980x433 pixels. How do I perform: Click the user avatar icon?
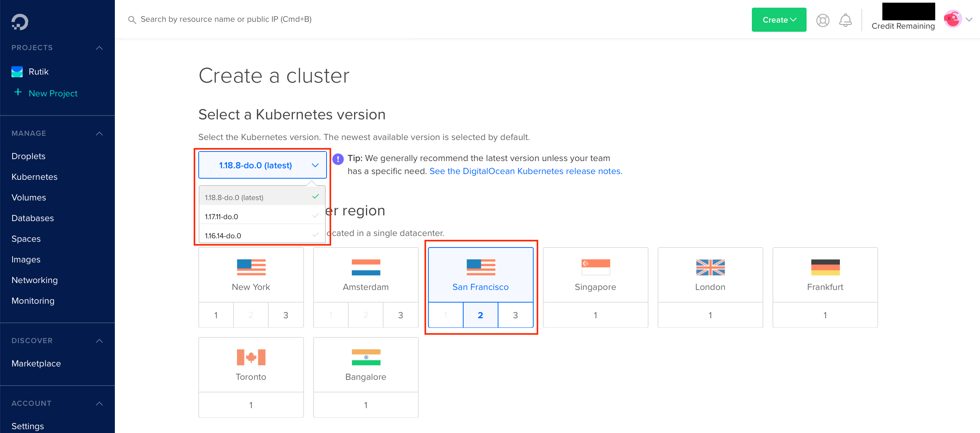click(952, 19)
